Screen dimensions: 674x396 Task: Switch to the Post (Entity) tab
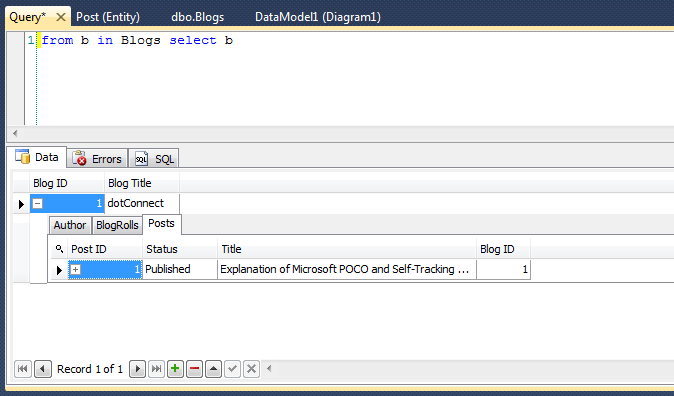108,17
